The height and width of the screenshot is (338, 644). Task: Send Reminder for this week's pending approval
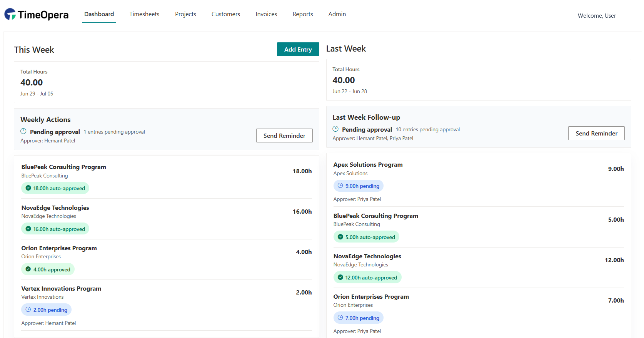pyautogui.click(x=284, y=136)
